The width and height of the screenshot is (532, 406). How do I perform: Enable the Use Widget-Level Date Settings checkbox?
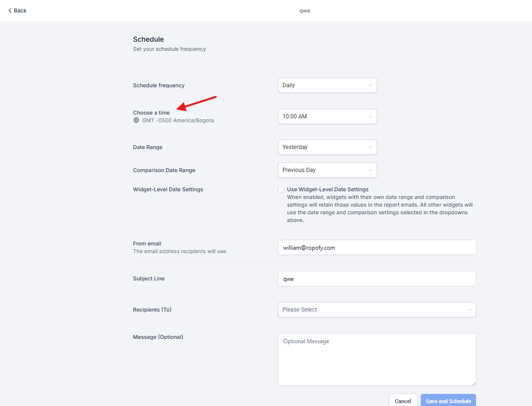coord(281,190)
